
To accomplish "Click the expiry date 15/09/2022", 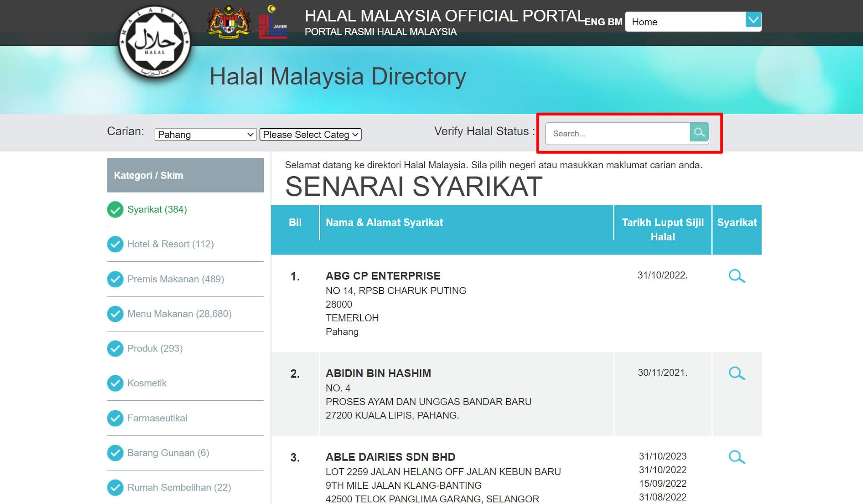I will tap(662, 484).
